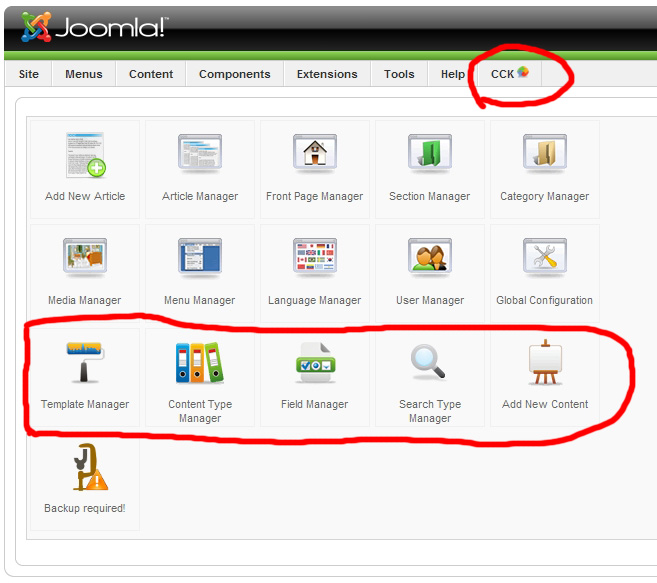Click the Add New Content easel icon

(545, 362)
